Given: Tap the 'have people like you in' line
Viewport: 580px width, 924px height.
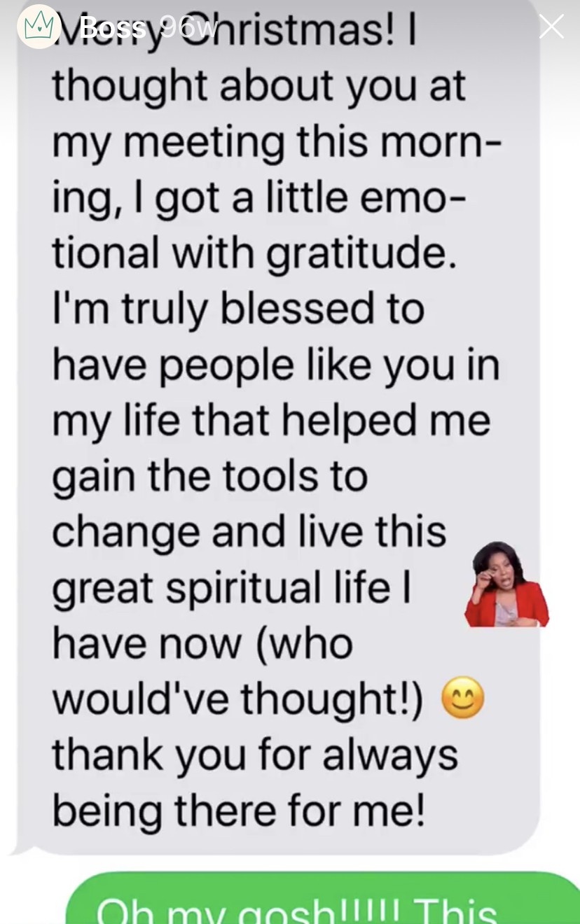Looking at the screenshot, I should click(276, 364).
